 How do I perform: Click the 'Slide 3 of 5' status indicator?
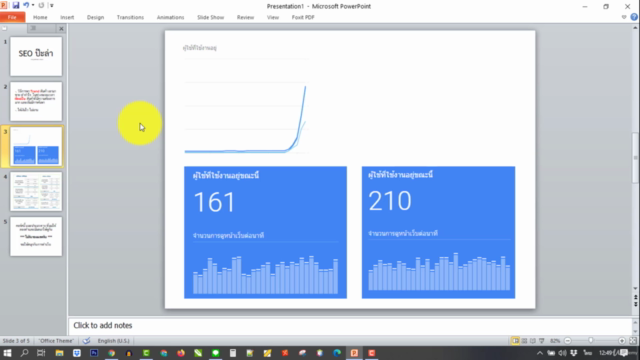click(x=16, y=340)
